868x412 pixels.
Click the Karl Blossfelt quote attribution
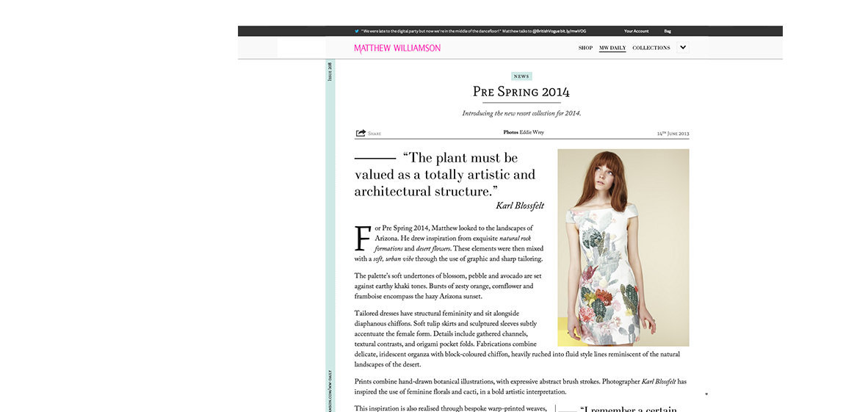(519, 206)
